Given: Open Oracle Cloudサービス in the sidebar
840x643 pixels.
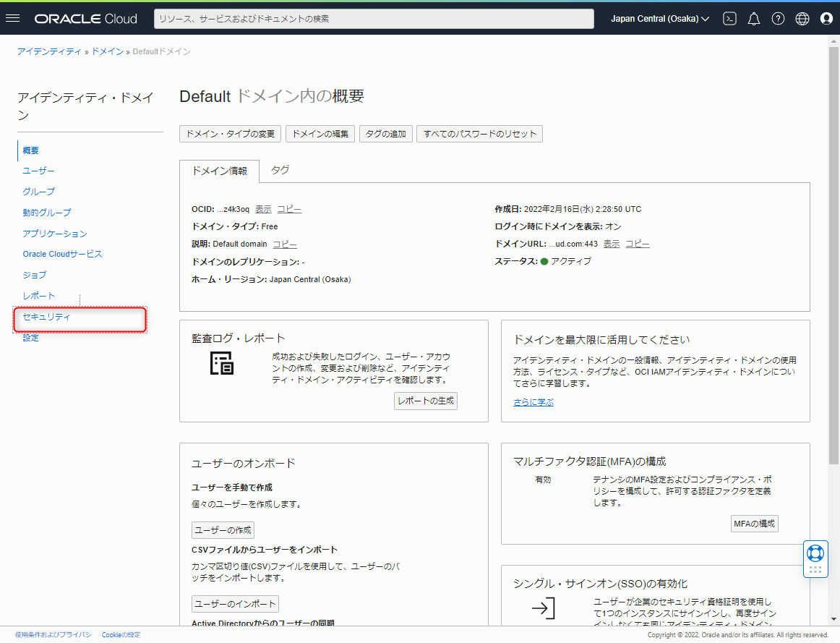Looking at the screenshot, I should point(62,254).
